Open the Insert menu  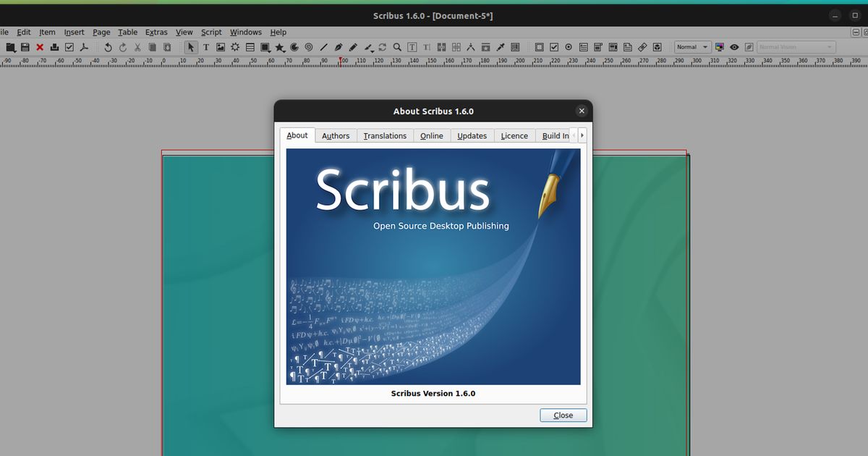click(x=74, y=32)
